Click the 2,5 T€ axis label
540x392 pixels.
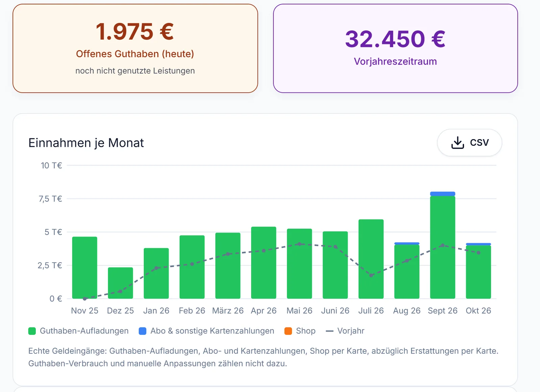(x=50, y=265)
